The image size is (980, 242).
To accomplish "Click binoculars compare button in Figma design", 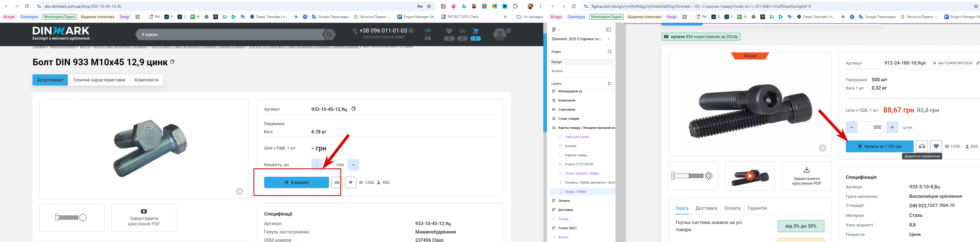I will 922,147.
